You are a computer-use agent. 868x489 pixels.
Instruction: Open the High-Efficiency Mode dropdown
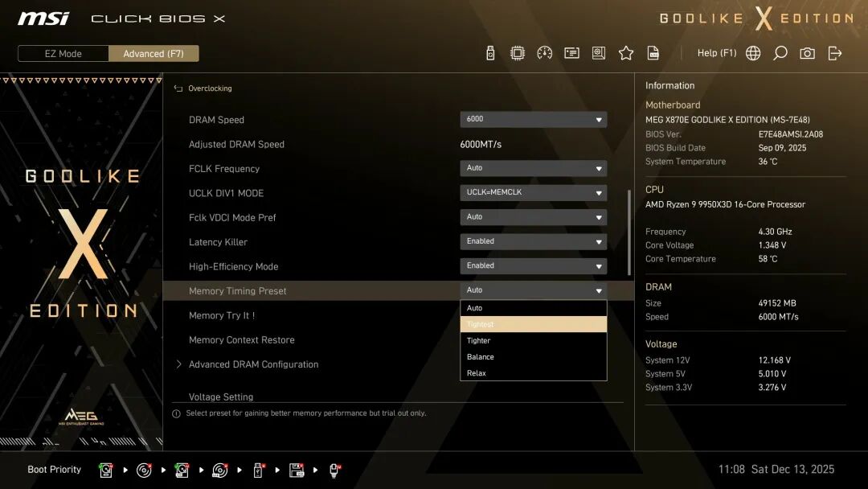point(533,266)
